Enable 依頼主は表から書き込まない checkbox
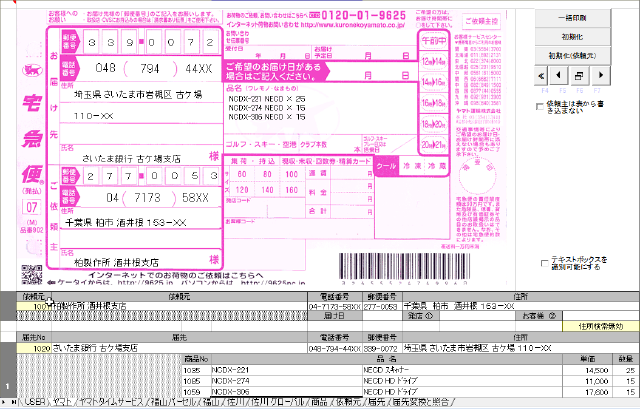Screen dimensions: 640x409 tap(540, 107)
